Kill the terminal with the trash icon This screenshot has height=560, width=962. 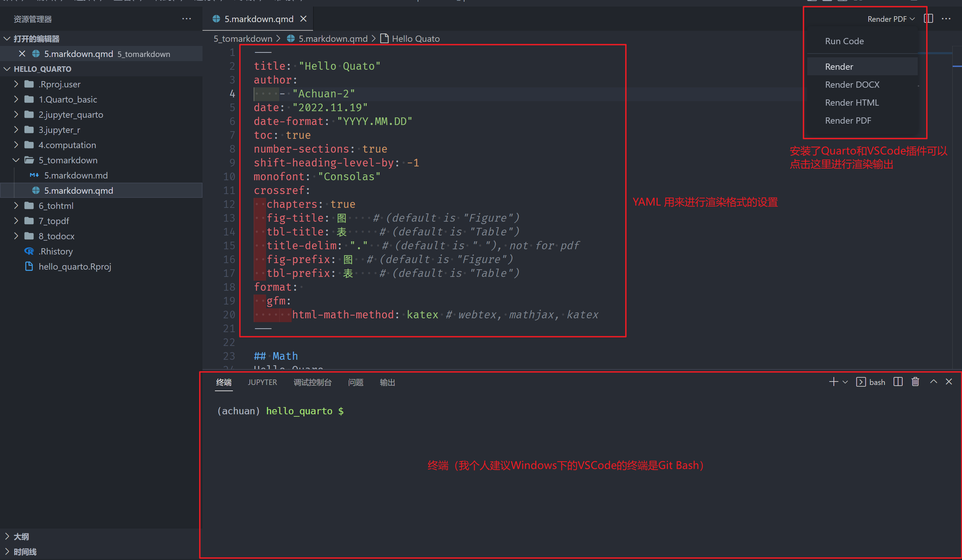pos(915,382)
